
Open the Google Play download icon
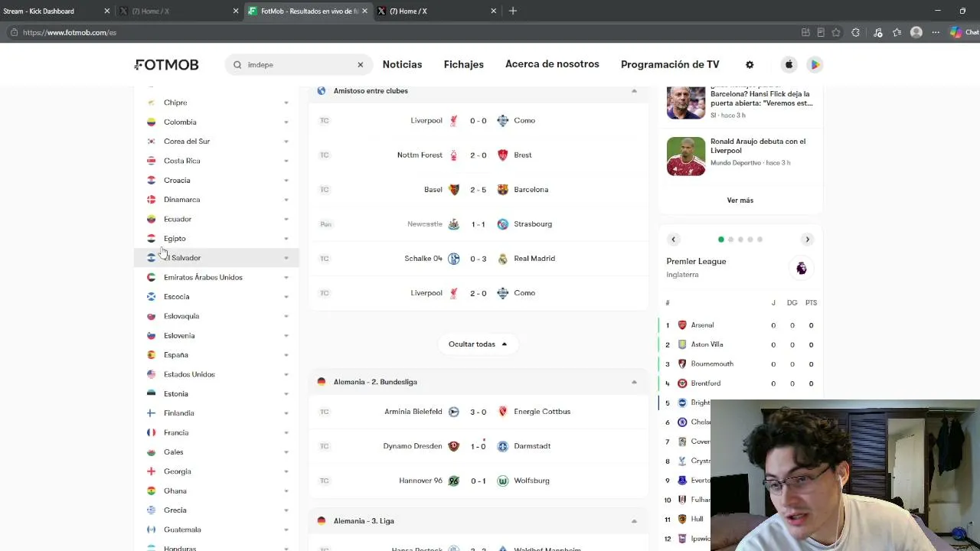pos(815,65)
